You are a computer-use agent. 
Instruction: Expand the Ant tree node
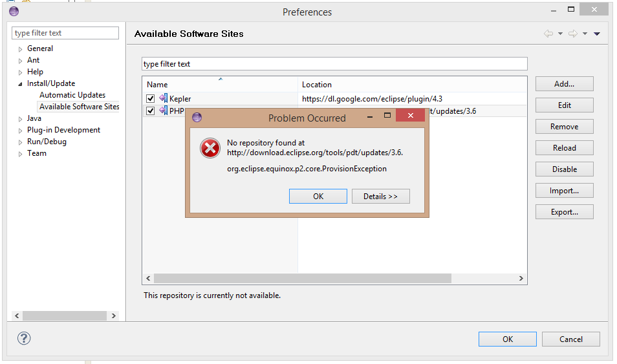click(20, 61)
